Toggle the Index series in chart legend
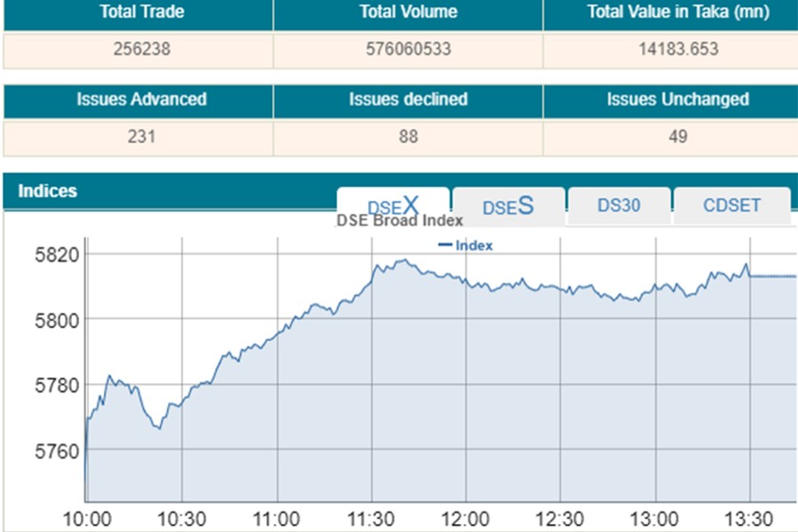This screenshot has width=798, height=532. (x=466, y=246)
